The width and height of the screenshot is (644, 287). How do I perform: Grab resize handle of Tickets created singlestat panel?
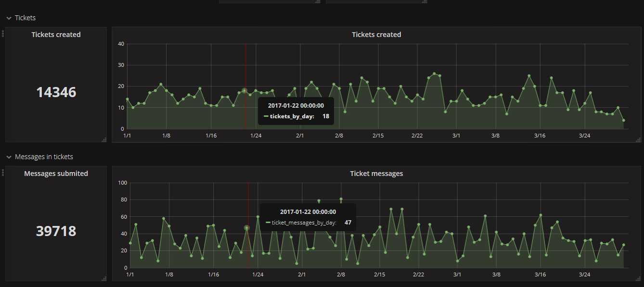click(x=104, y=139)
